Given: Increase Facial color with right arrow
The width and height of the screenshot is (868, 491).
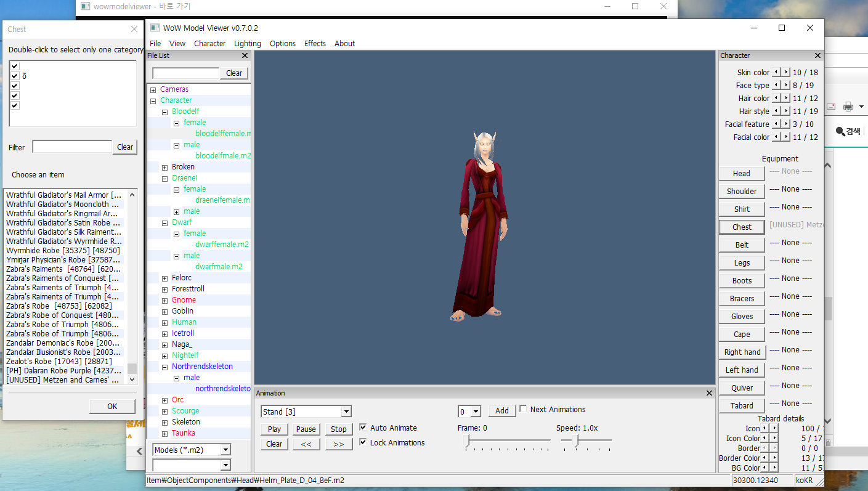Looking at the screenshot, I should pyautogui.click(x=785, y=137).
